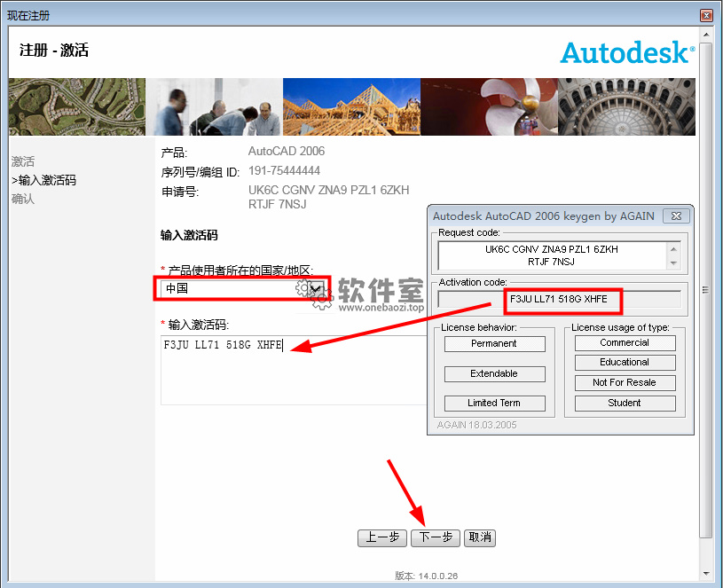The width and height of the screenshot is (723, 588).
Task: Choose the Educational license usage button
Action: coord(625,363)
